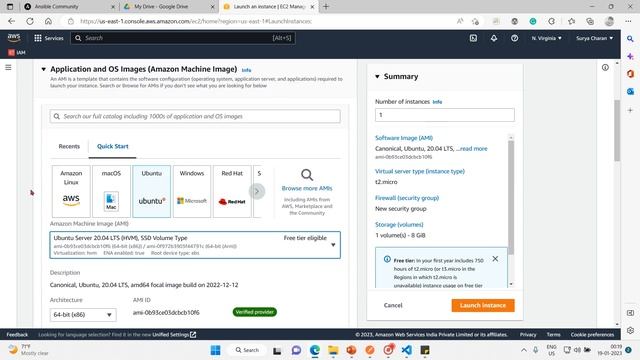This screenshot has height=360, width=640.
Task: Show next AMI tiles with arrow
Action: click(x=257, y=191)
